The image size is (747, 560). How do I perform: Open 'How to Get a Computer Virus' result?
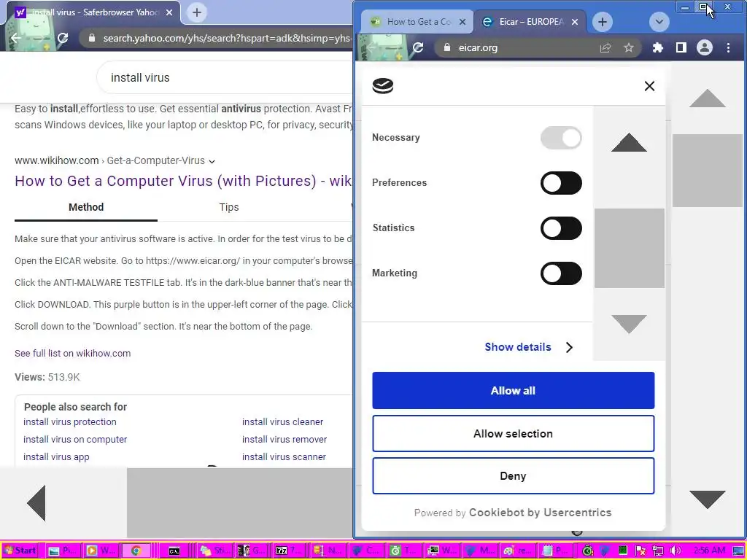point(183,181)
